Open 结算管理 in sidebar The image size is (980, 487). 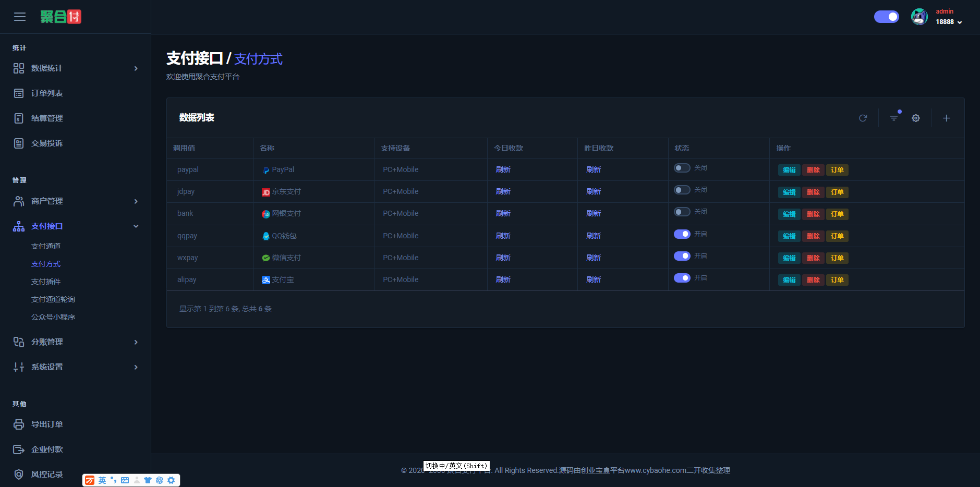tap(47, 118)
